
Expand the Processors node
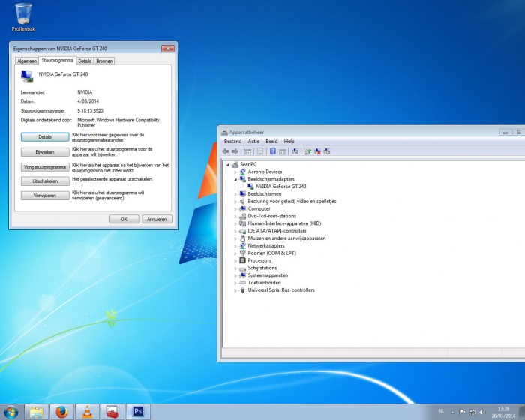[x=235, y=260]
